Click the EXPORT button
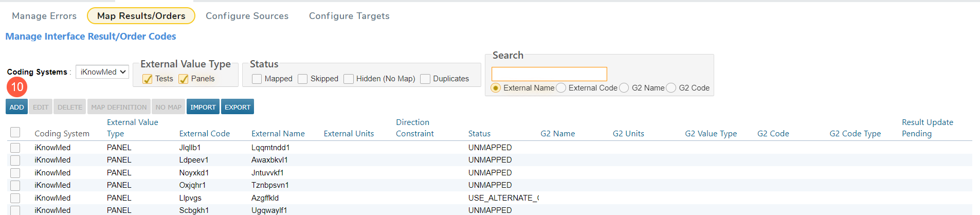The width and height of the screenshot is (980, 215). (x=237, y=107)
